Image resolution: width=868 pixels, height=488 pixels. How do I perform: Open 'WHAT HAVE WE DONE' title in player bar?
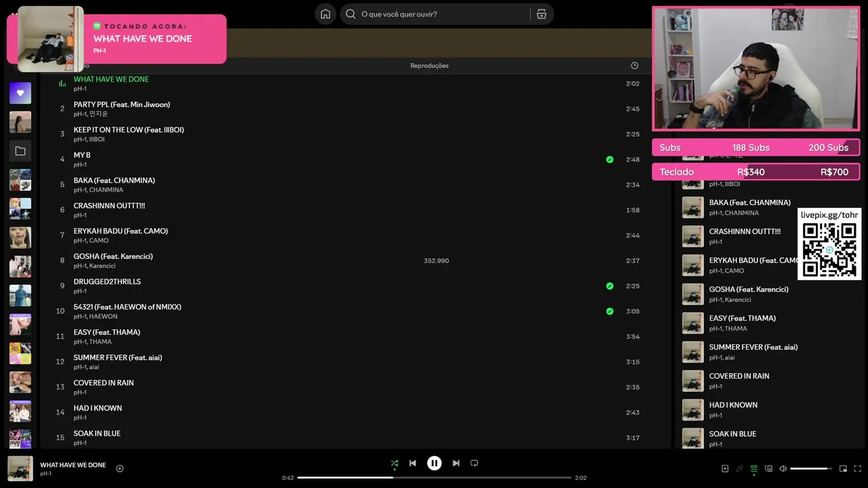73,465
